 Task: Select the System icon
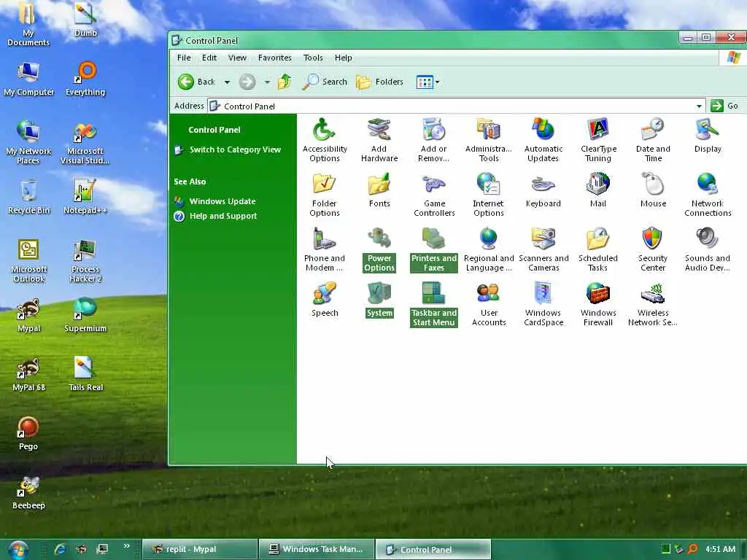(379, 300)
